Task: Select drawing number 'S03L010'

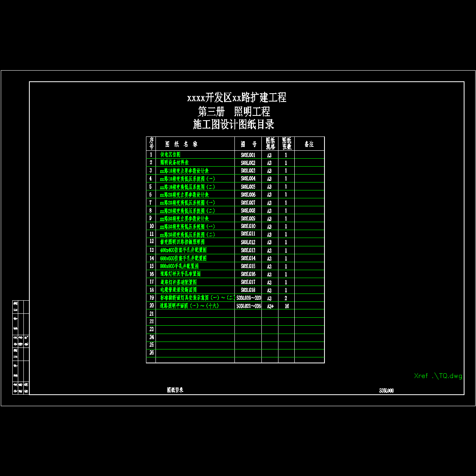Action: [248, 226]
